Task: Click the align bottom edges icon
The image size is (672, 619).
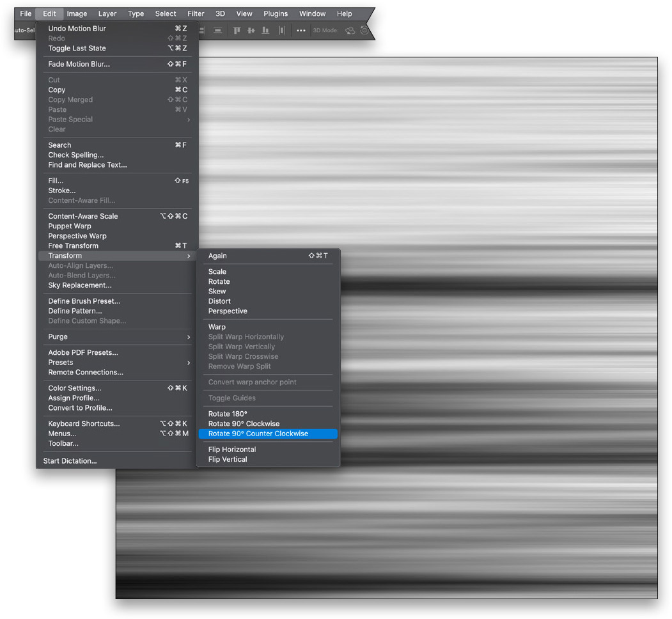Action: (x=265, y=30)
